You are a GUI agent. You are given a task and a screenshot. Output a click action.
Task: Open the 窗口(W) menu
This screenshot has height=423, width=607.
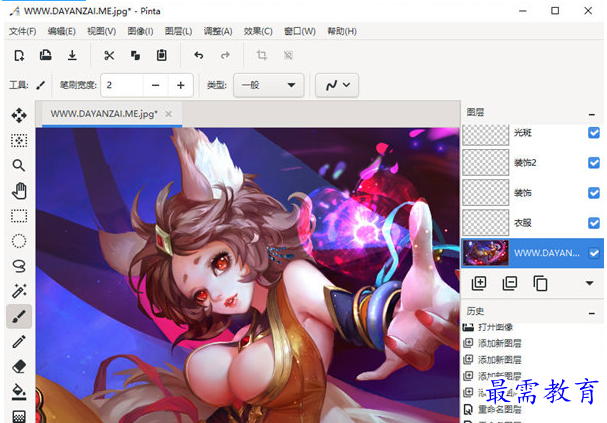pos(300,31)
